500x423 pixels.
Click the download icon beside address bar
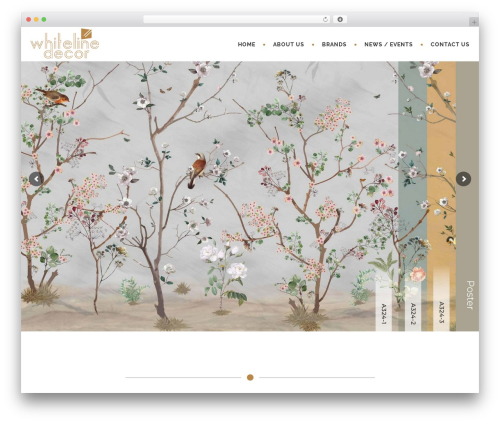(340, 19)
